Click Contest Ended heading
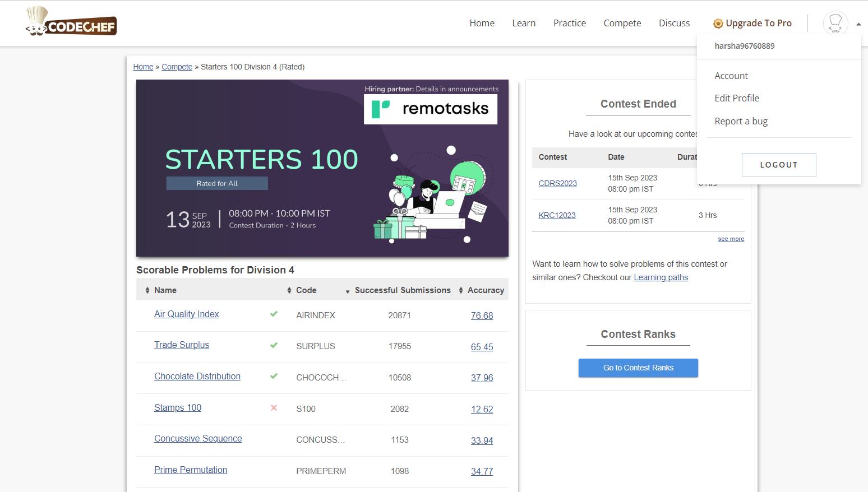The image size is (868, 492). pyautogui.click(x=638, y=104)
